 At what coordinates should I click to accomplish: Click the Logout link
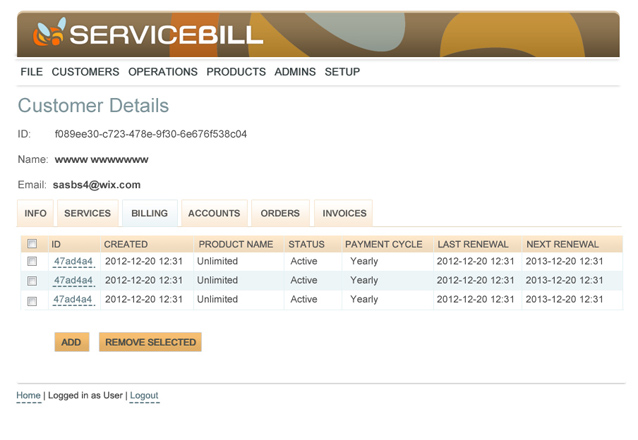click(144, 395)
